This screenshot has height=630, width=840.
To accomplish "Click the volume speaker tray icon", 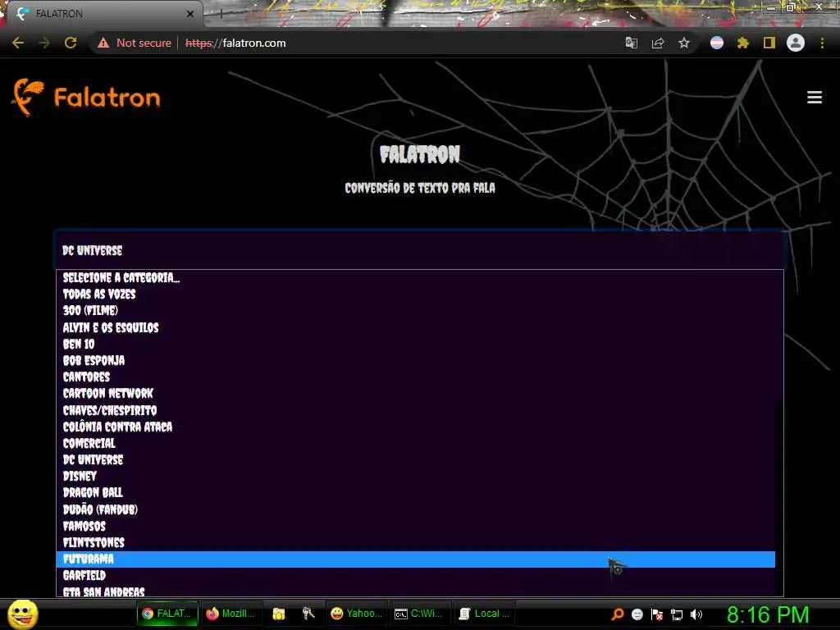I will coord(696,614).
